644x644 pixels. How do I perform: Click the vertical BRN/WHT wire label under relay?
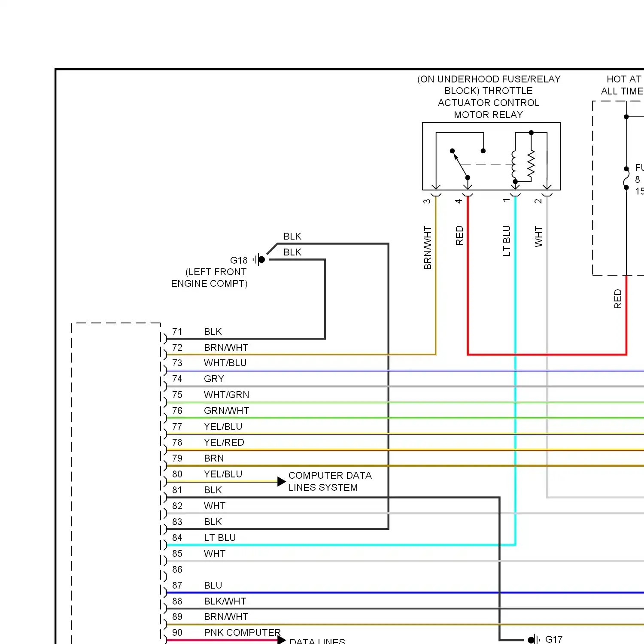[428, 248]
